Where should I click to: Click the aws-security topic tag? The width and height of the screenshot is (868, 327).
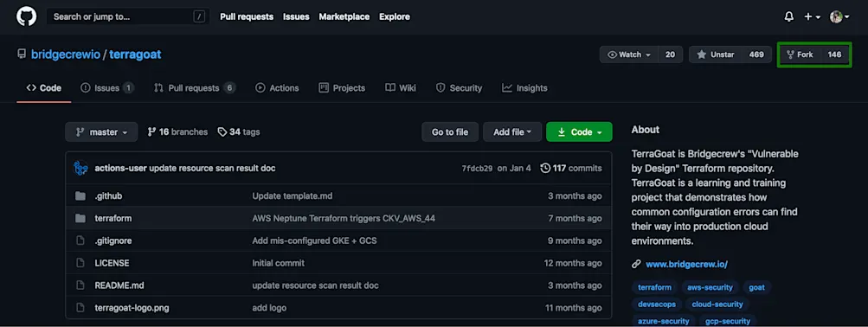(710, 287)
